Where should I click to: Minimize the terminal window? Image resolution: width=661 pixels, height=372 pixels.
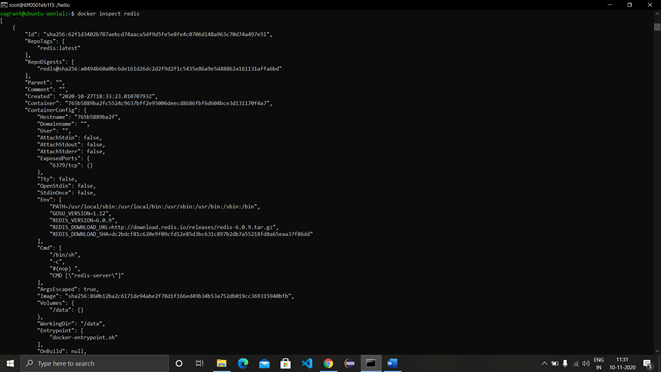(x=610, y=5)
